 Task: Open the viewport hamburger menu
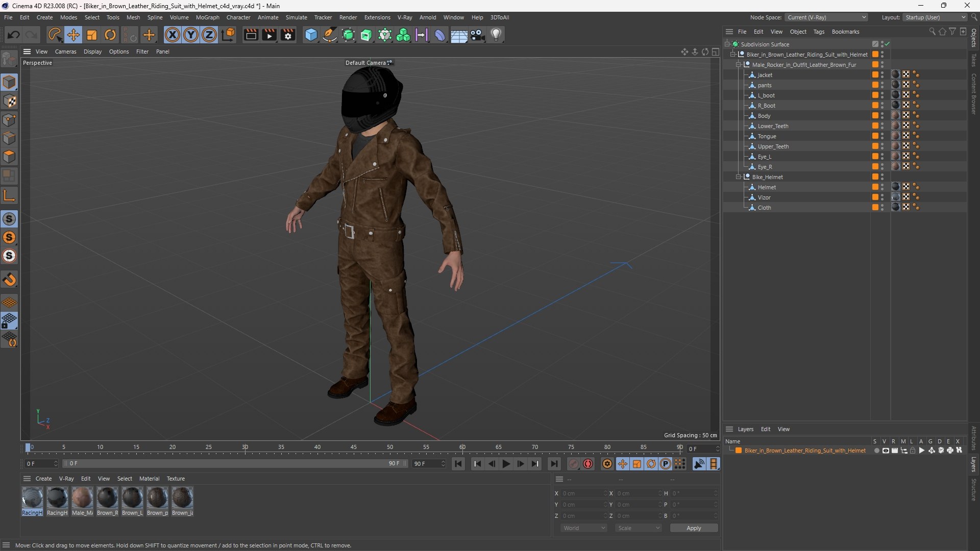click(27, 52)
